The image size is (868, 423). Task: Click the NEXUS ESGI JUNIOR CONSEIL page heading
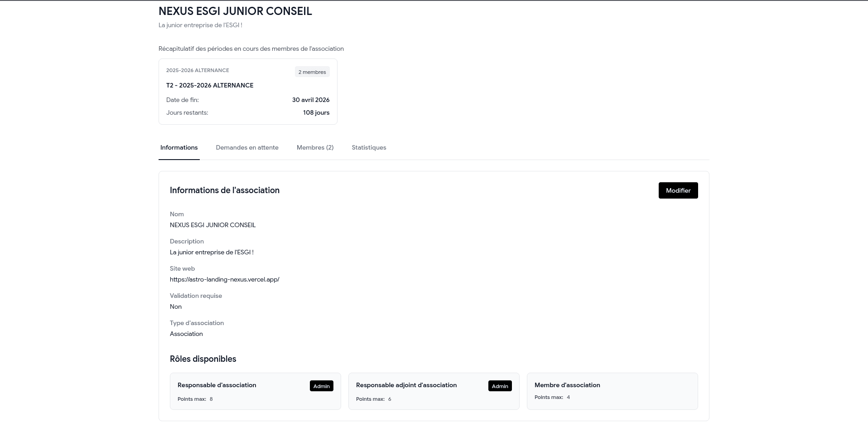pos(235,11)
